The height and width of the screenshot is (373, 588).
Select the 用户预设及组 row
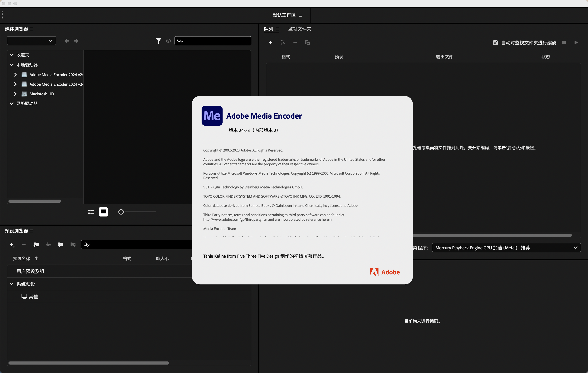pyautogui.click(x=129, y=271)
